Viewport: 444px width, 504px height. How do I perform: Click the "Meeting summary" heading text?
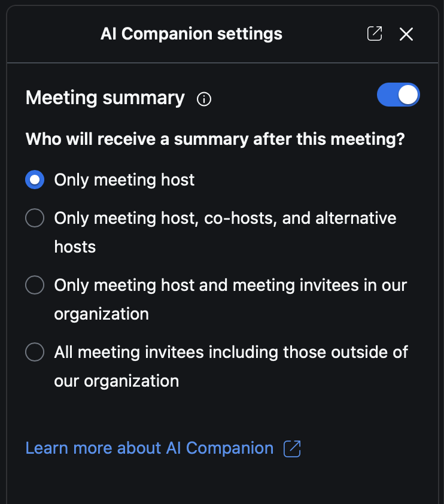(105, 98)
